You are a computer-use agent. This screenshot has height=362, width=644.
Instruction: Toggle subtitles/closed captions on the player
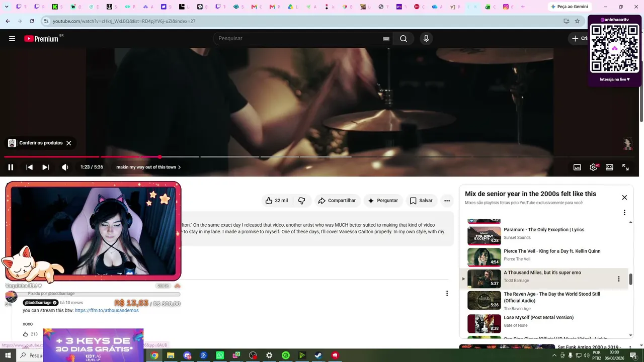[x=577, y=167]
